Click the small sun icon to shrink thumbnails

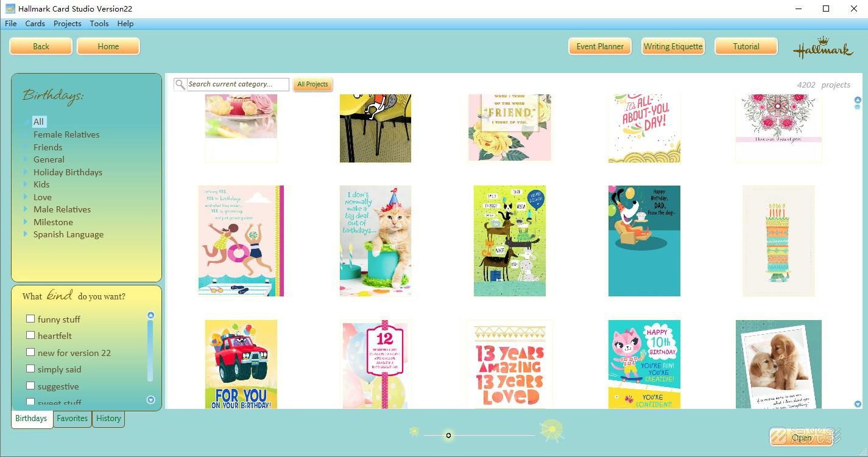click(x=414, y=431)
